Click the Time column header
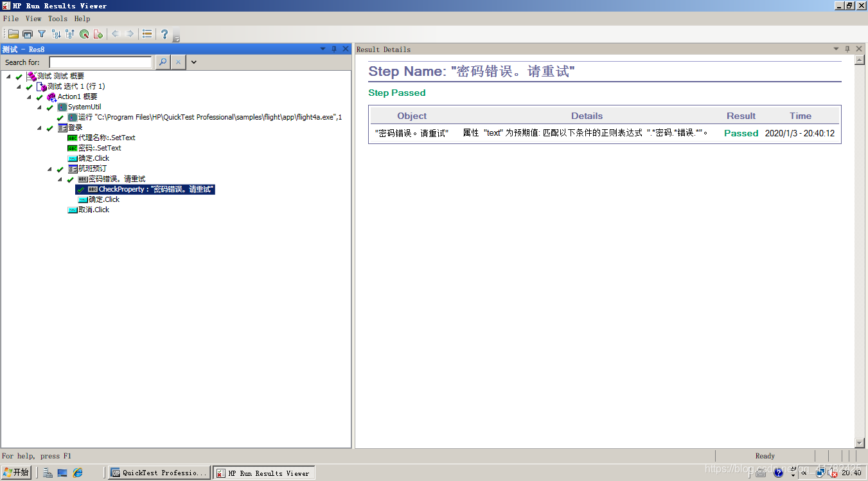The image size is (868, 481). coord(801,116)
